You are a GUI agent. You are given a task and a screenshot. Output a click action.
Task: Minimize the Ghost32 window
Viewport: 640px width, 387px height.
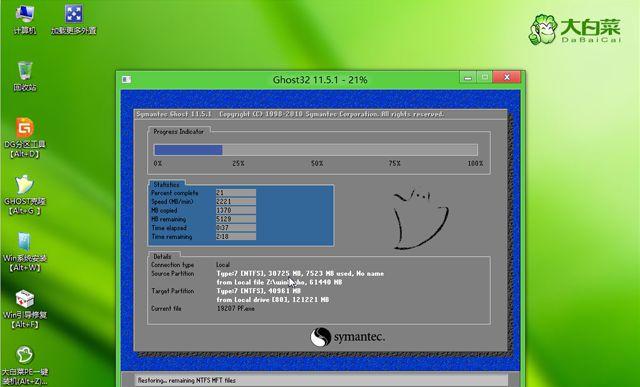(x=468, y=77)
